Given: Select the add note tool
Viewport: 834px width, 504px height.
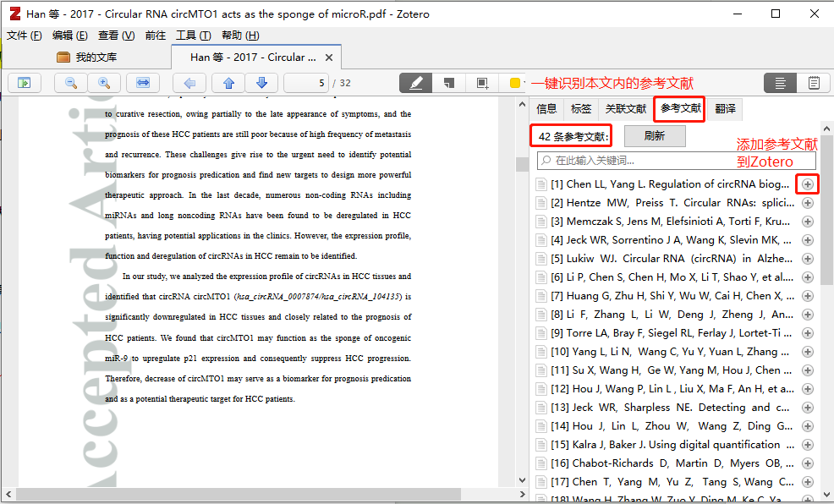Looking at the screenshot, I should point(449,83).
